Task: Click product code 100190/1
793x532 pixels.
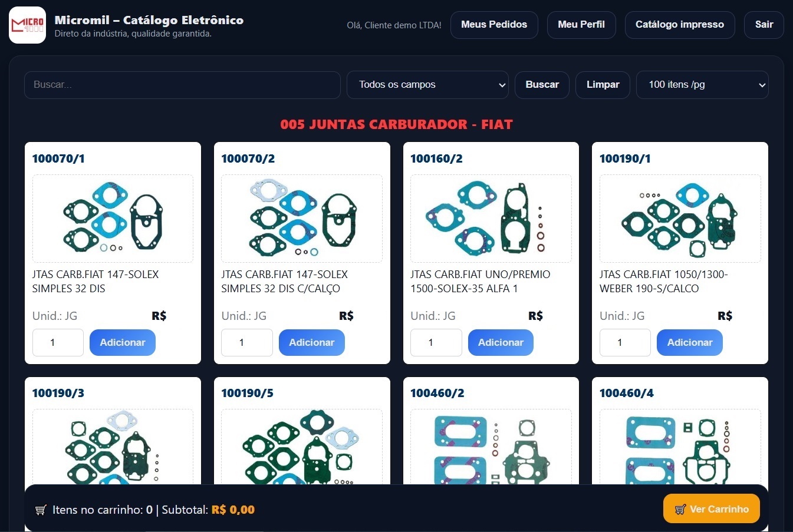Action: coord(626,158)
